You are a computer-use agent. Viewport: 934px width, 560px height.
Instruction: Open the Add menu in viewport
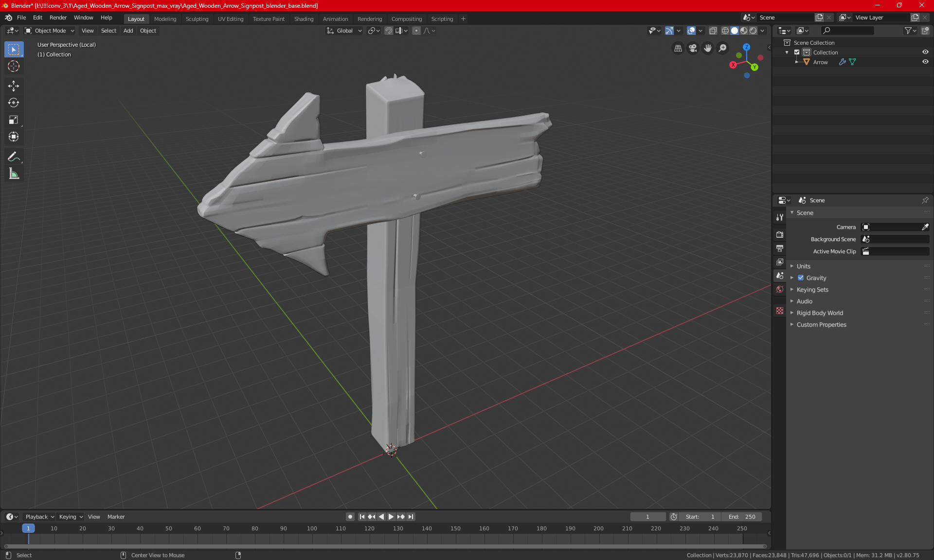(x=128, y=31)
